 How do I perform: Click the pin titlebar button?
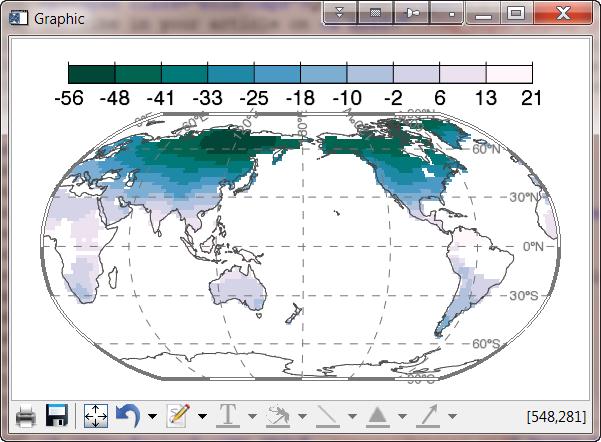412,13
